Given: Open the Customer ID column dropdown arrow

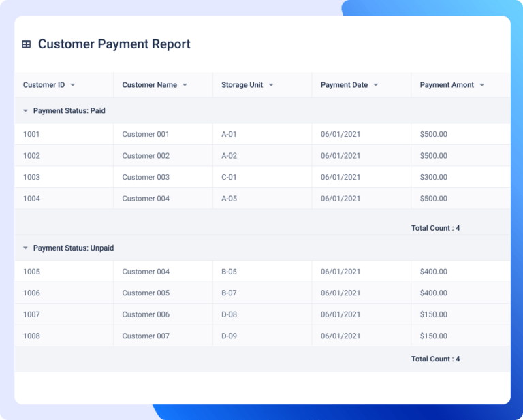Looking at the screenshot, I should [73, 85].
